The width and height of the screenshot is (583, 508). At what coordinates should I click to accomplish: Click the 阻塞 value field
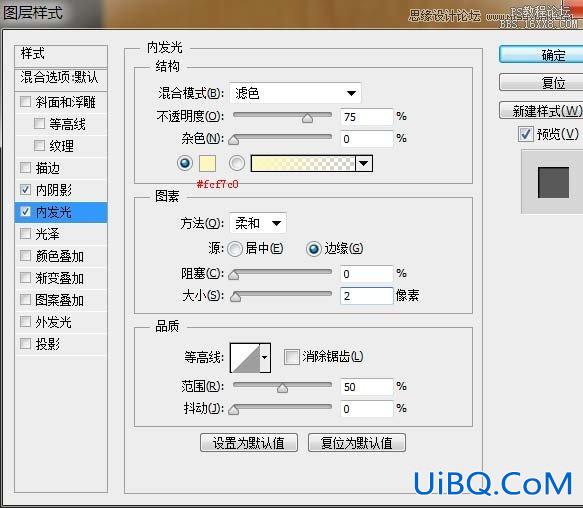pos(367,274)
